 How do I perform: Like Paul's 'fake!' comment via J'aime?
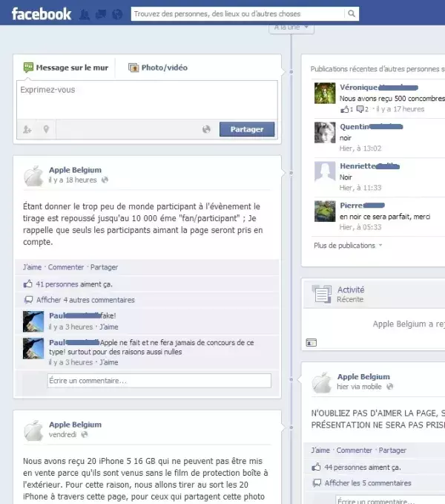pyautogui.click(x=108, y=327)
